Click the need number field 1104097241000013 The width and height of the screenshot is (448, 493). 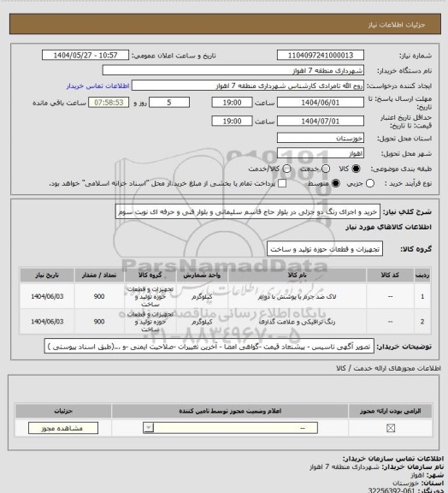pos(321,55)
